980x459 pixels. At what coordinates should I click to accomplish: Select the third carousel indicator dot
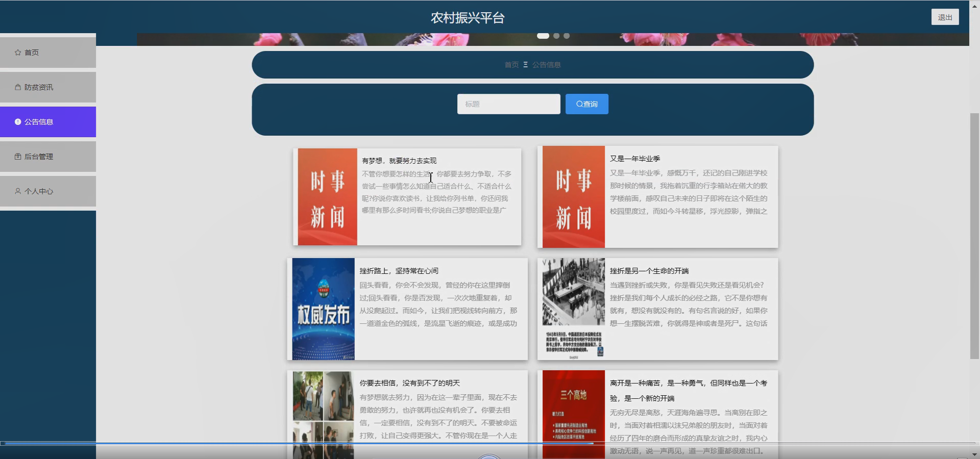(x=567, y=36)
